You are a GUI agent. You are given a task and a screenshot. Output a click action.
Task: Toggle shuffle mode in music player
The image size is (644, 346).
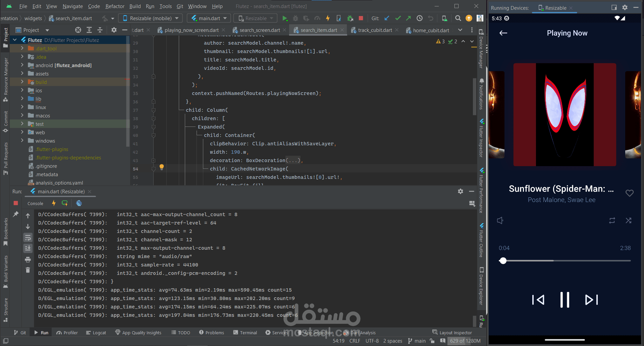629,220
